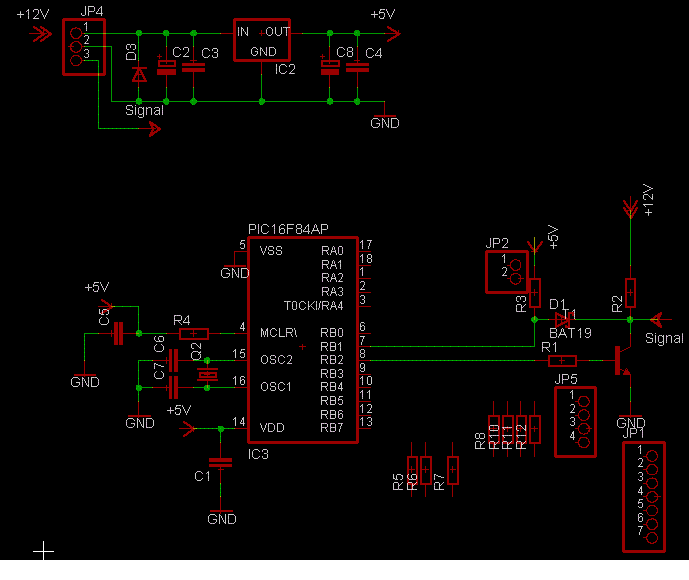Click the IC3 reference label
The image size is (689, 580).
pos(257,453)
